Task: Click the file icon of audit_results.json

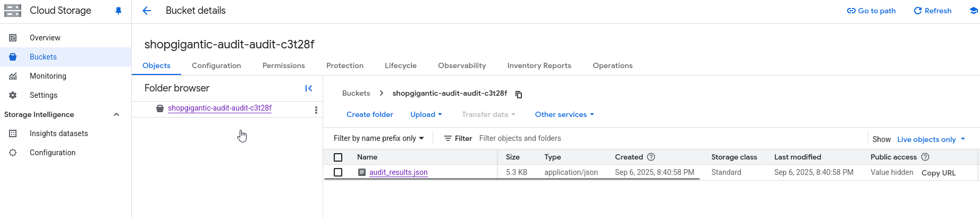Action: [x=362, y=172]
